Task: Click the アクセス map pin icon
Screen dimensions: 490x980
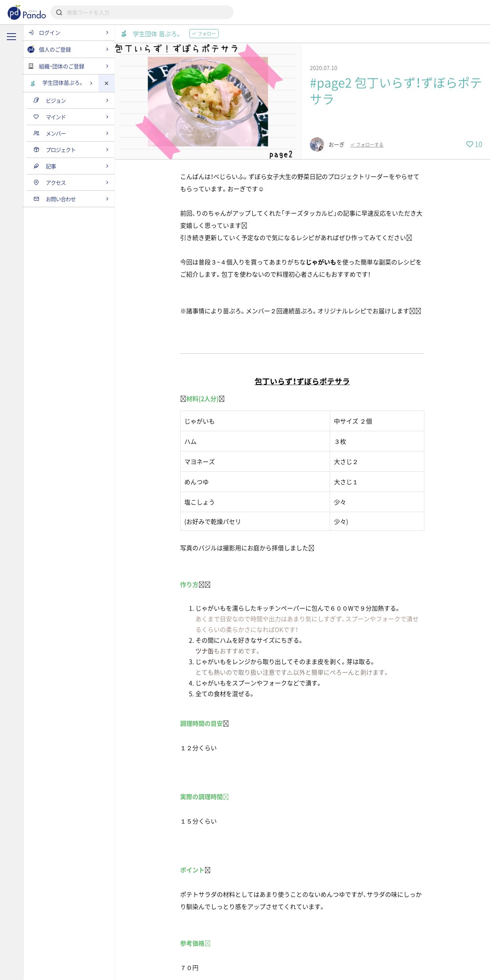Action: click(36, 182)
